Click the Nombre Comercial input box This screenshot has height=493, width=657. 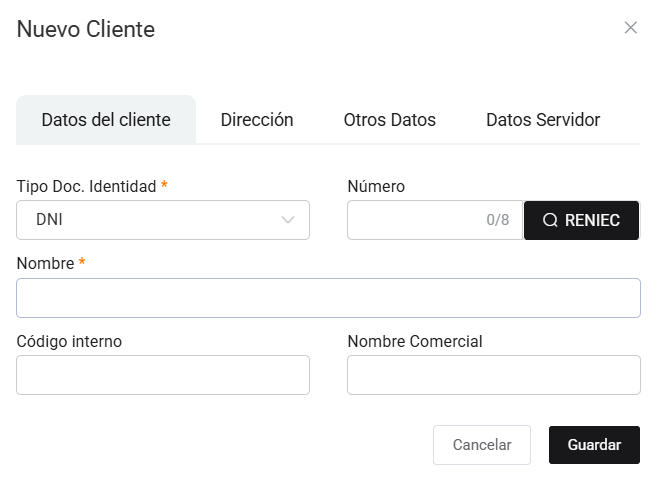[x=493, y=375]
